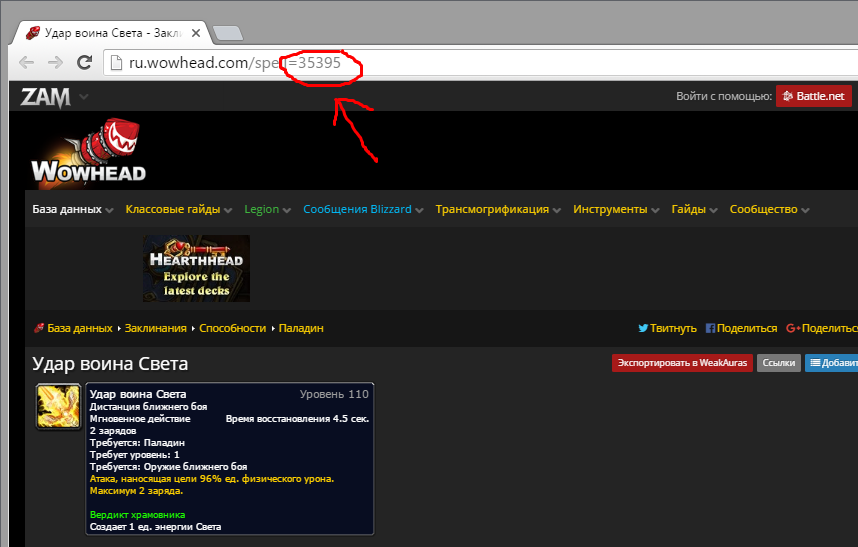Click the Войти с помощью: label
Screen dimensions: 858x547
724,96
